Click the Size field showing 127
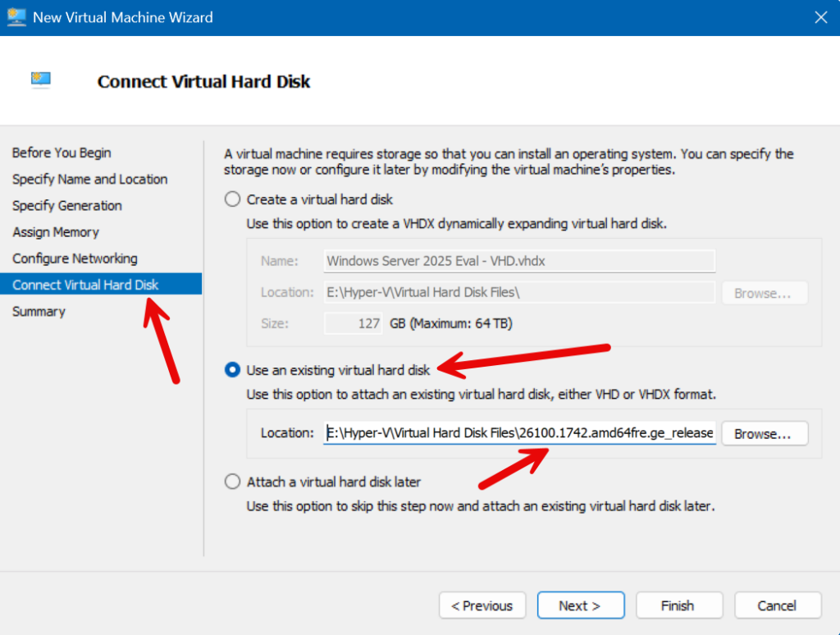Viewport: 840px width, 635px height. click(x=353, y=324)
